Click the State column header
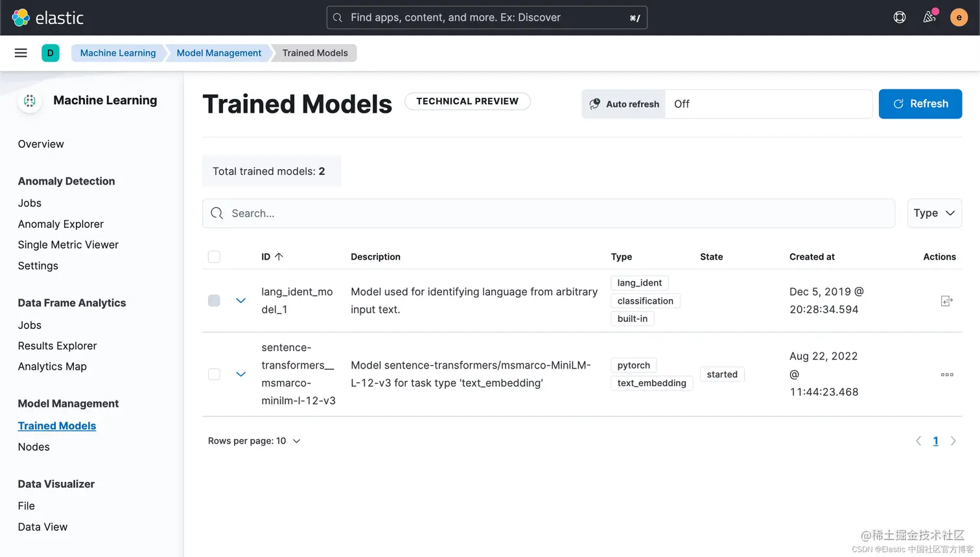 712,256
